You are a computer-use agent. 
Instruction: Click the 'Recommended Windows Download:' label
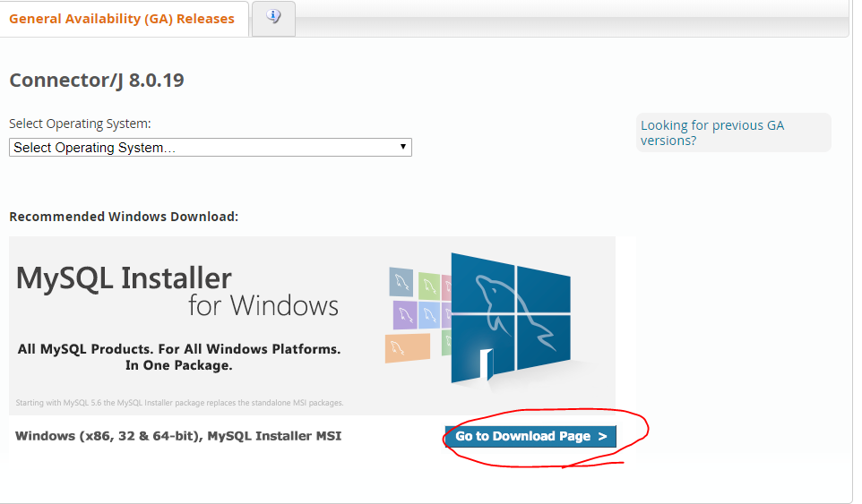(x=124, y=217)
